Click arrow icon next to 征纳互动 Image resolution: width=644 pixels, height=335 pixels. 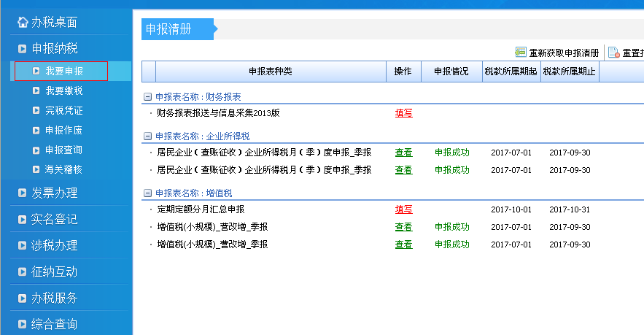coord(23,272)
